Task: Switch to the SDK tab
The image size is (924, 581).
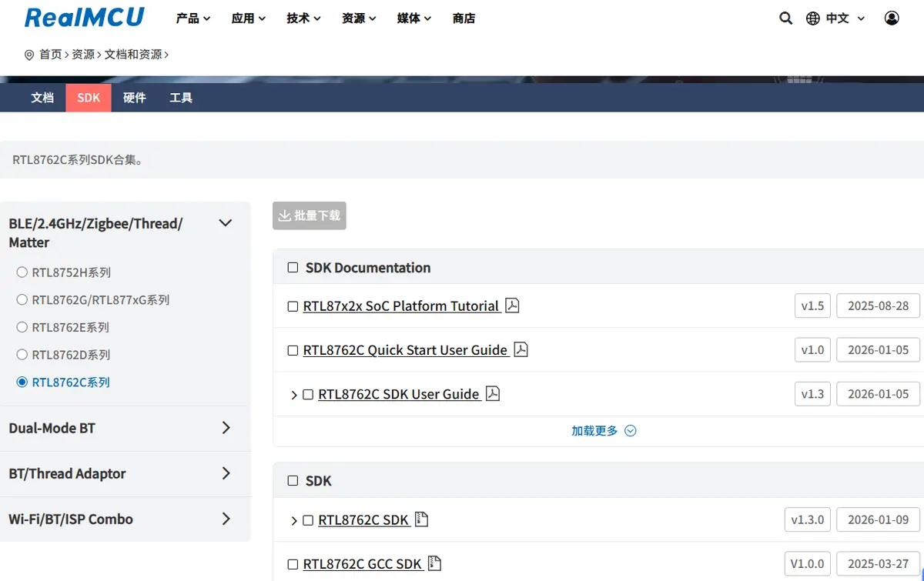Action: [89, 98]
